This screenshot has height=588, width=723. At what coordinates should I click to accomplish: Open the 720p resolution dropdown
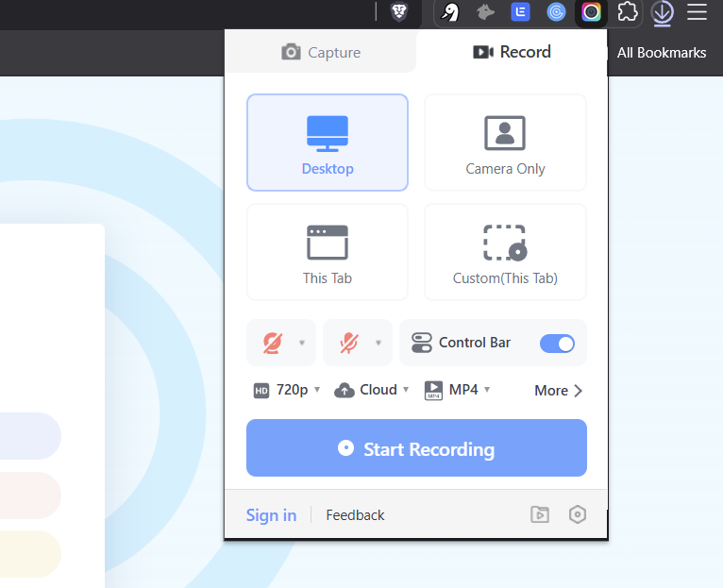(x=287, y=390)
